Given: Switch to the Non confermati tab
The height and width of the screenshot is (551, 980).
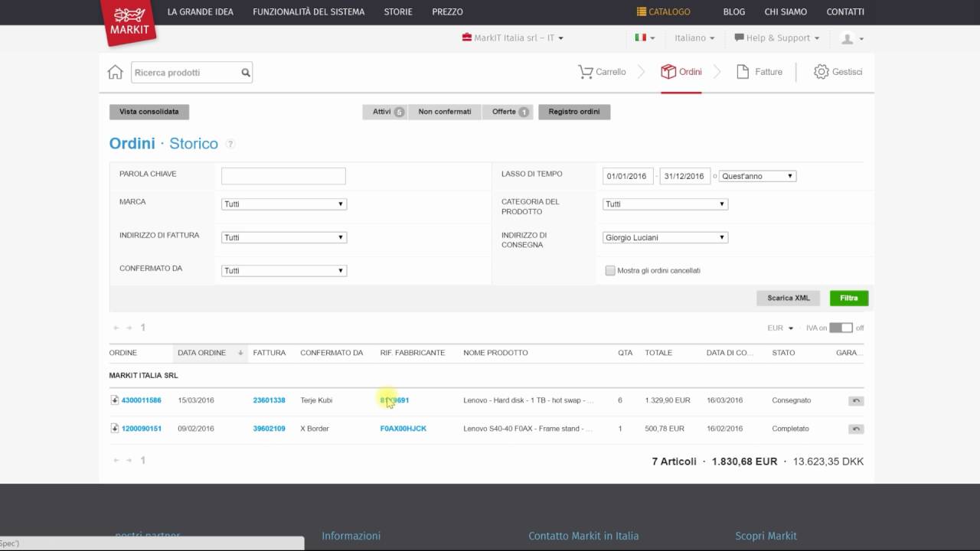Looking at the screenshot, I should point(445,112).
